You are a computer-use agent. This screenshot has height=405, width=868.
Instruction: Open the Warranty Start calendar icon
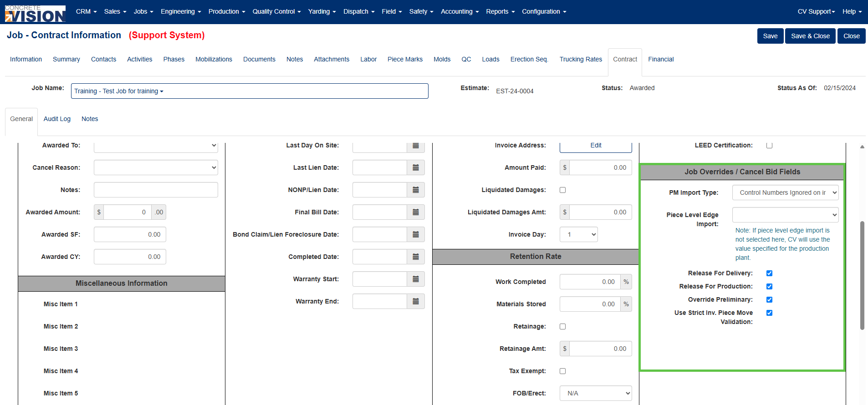[416, 279]
